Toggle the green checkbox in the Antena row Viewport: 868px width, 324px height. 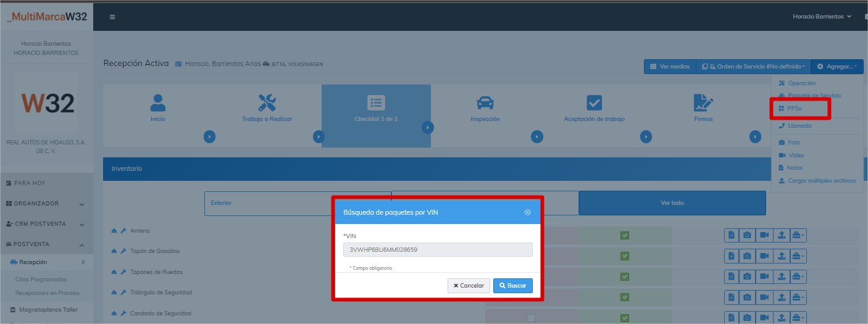[625, 235]
